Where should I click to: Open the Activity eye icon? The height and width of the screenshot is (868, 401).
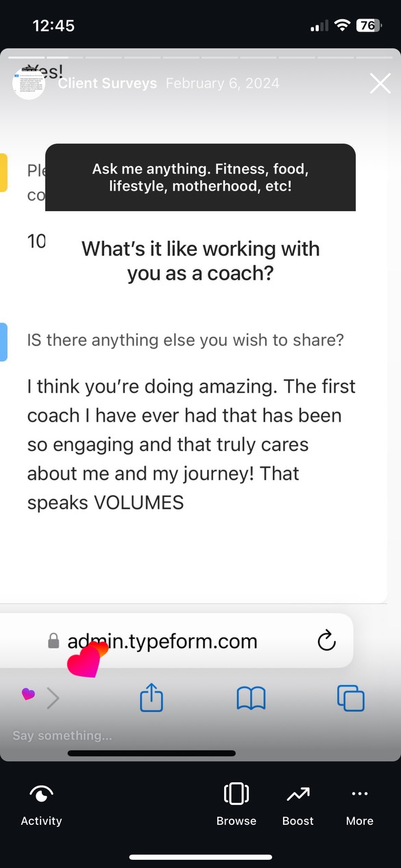tap(41, 794)
